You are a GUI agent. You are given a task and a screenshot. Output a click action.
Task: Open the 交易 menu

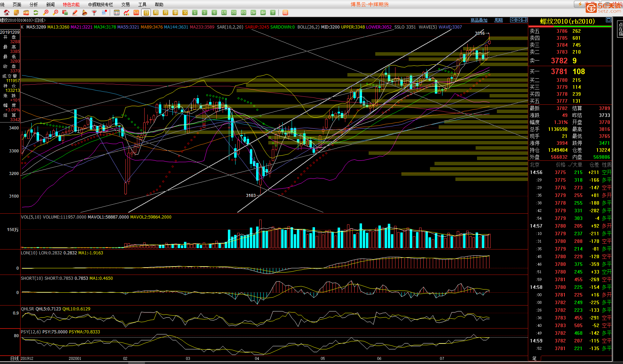[125, 5]
